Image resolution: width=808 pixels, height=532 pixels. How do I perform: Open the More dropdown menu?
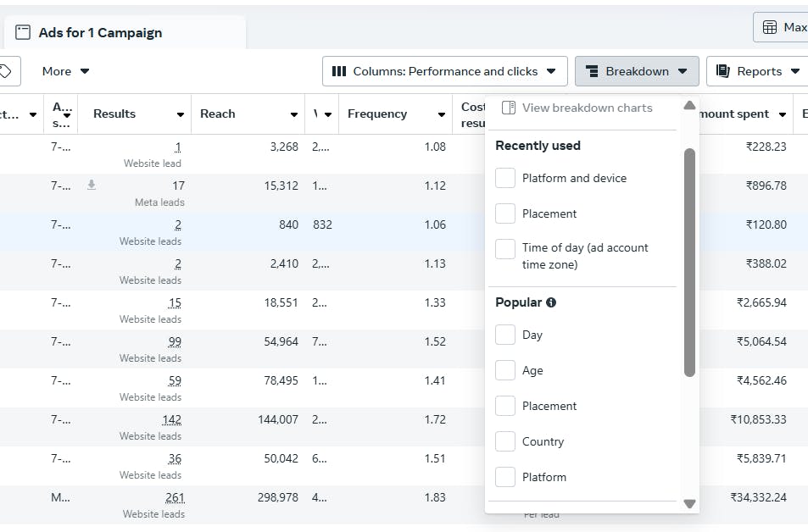point(65,71)
